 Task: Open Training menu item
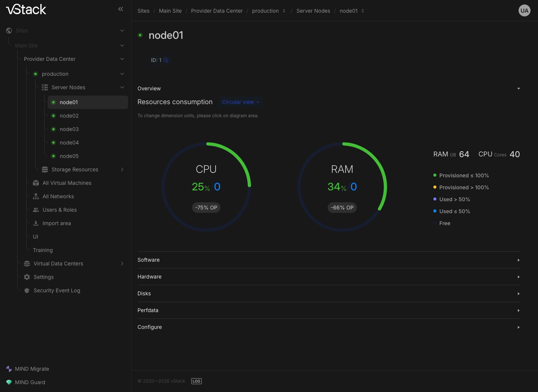[x=43, y=250]
